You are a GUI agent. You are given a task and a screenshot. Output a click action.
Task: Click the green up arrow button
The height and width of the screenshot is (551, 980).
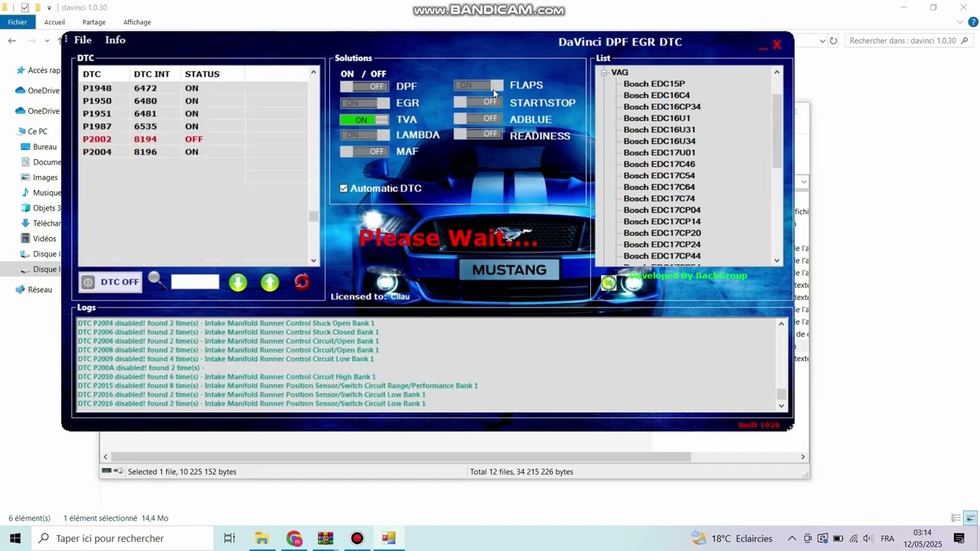point(270,282)
